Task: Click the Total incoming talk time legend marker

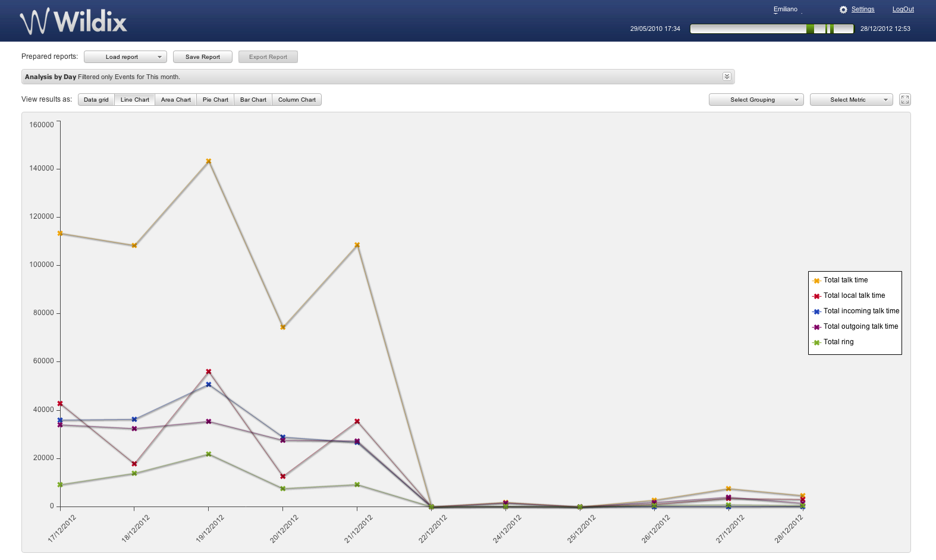Action: (x=817, y=312)
